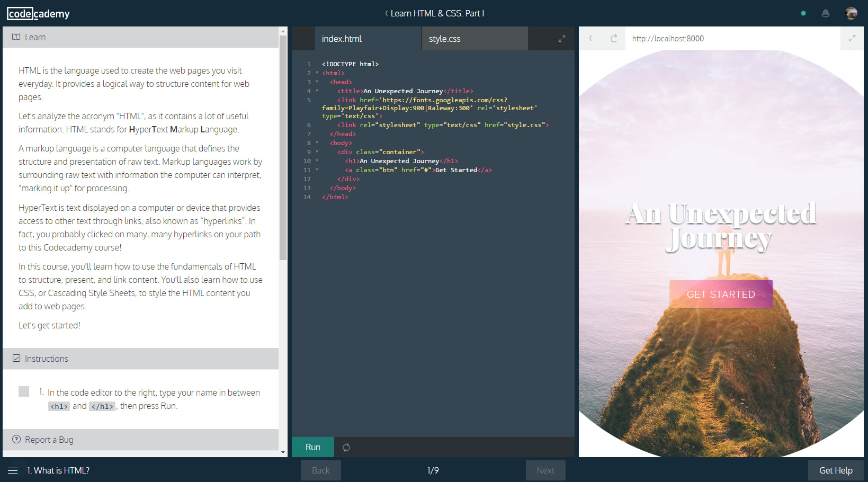Click the Codecademy logo
Viewport: 868px width, 482px height.
[x=38, y=13]
